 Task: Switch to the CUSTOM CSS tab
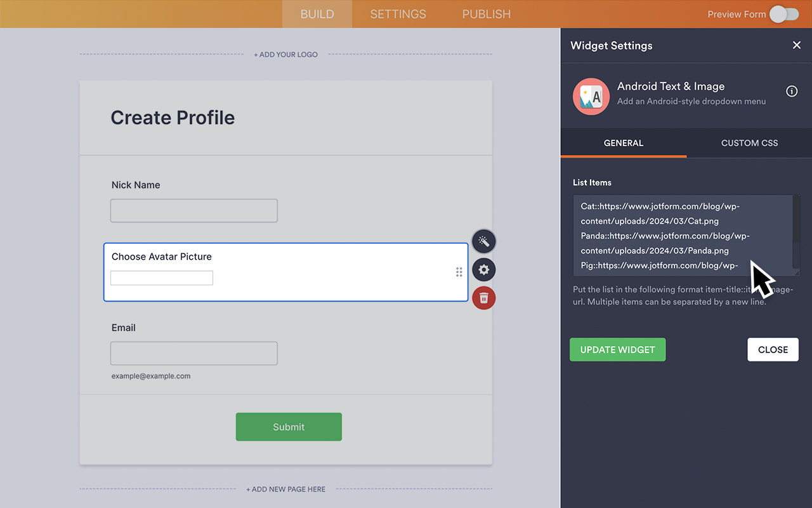(x=749, y=143)
